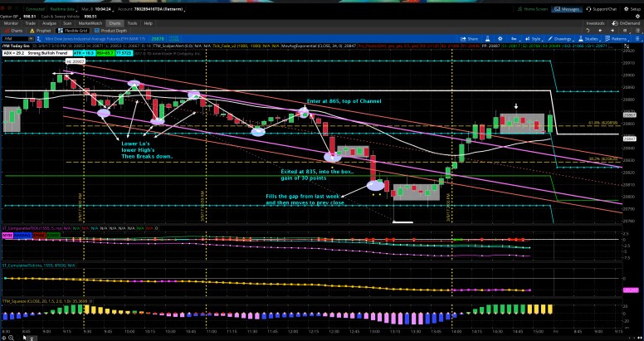Open the Style menu
The height and width of the screenshot is (341, 644).
point(534,38)
